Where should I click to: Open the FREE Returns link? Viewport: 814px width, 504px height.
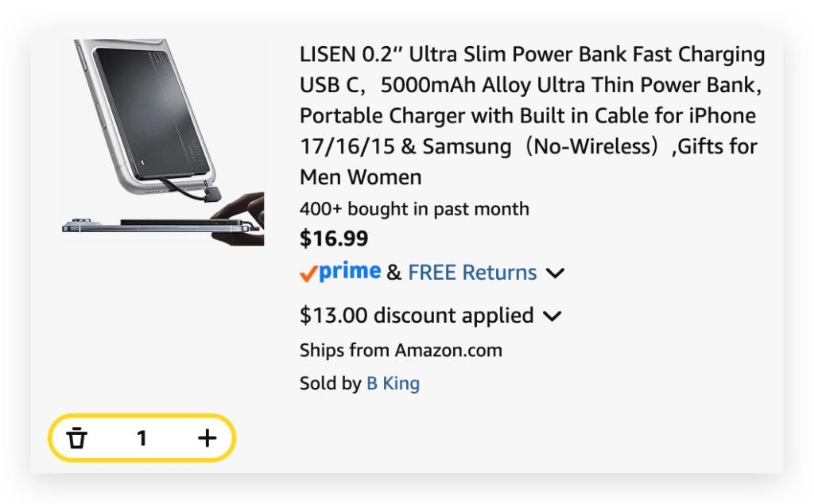(x=472, y=273)
